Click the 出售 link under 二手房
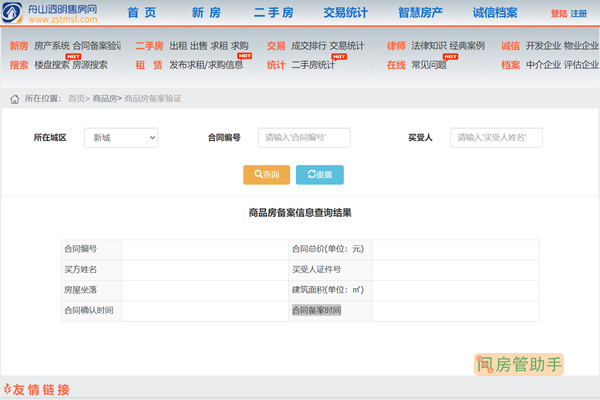Image resolution: width=600 pixels, height=400 pixels. [199, 46]
